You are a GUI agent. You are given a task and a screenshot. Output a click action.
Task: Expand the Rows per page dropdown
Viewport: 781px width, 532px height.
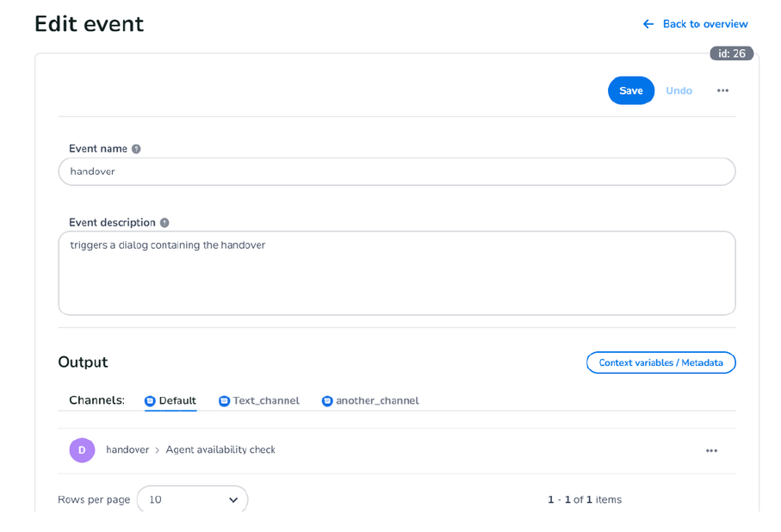192,499
